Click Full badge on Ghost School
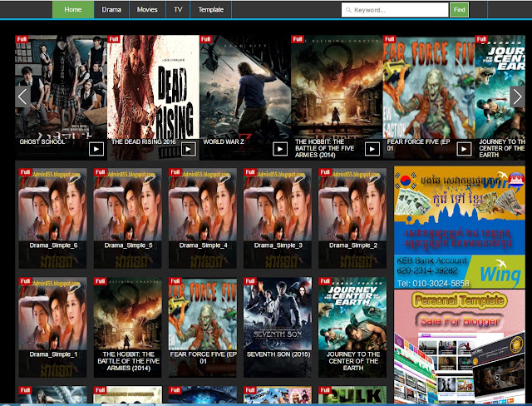 pyautogui.click(x=22, y=39)
